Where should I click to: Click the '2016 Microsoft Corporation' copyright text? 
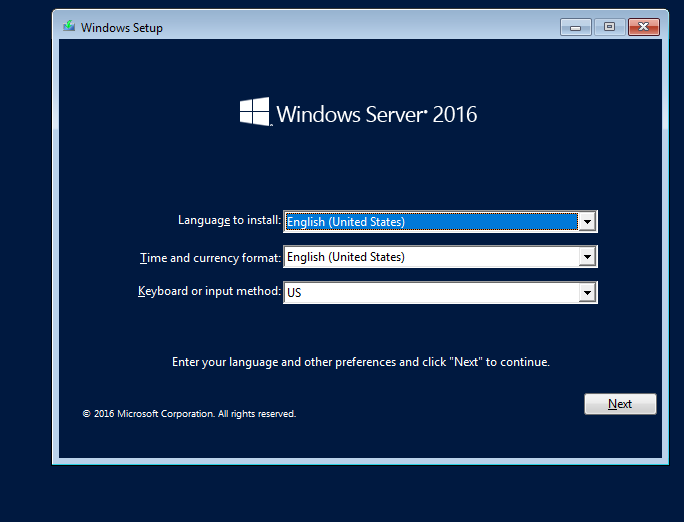point(189,413)
